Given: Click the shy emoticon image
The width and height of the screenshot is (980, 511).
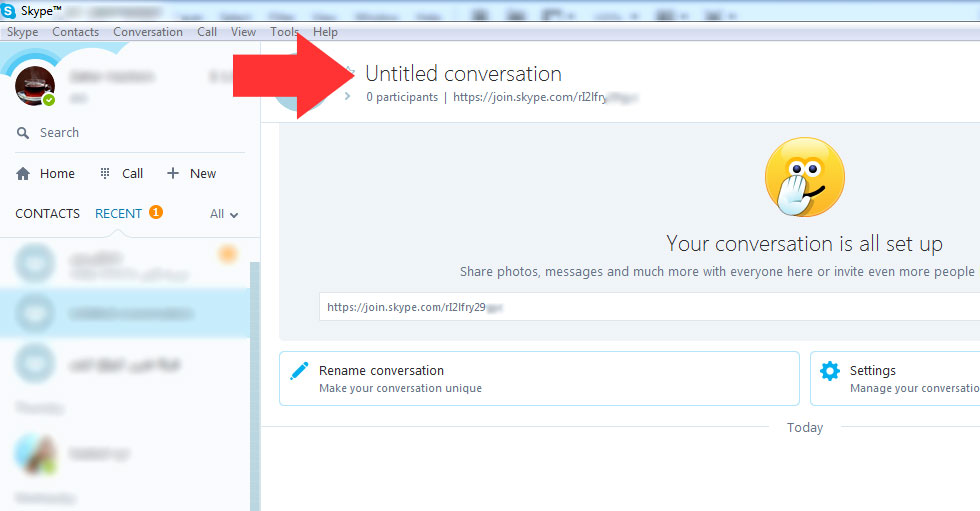Looking at the screenshot, I should (x=804, y=177).
